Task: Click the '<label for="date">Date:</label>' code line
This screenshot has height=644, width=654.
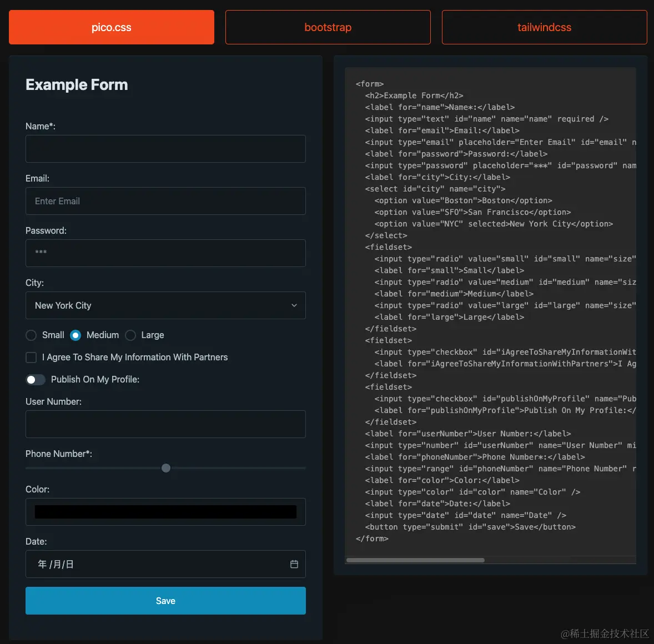Action: click(x=437, y=504)
